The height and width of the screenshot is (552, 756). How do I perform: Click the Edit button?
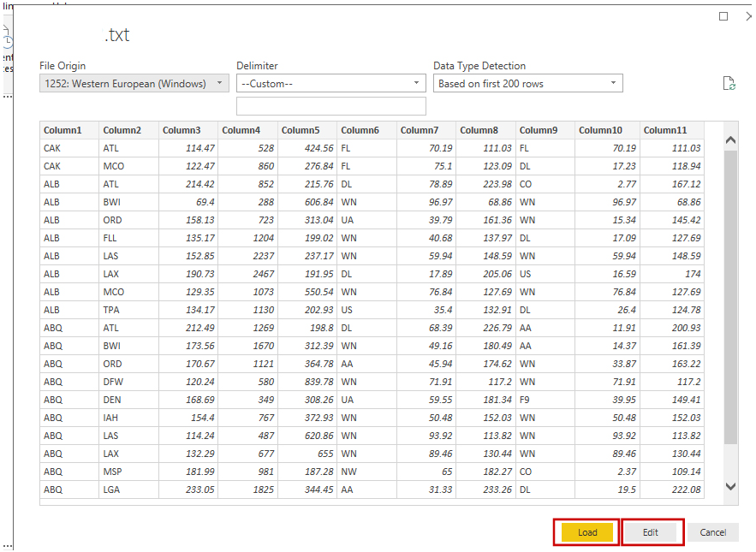(x=650, y=532)
